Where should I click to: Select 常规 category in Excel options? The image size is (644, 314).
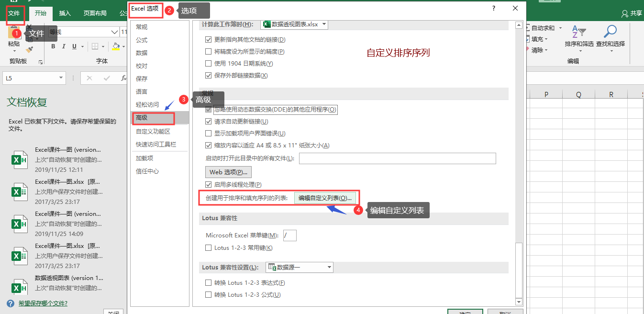coord(160,27)
